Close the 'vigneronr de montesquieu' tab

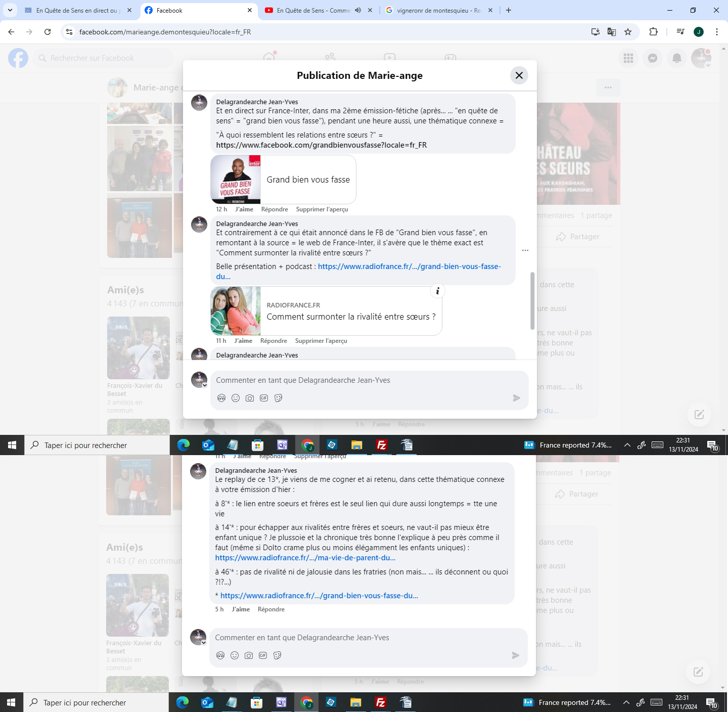point(490,10)
